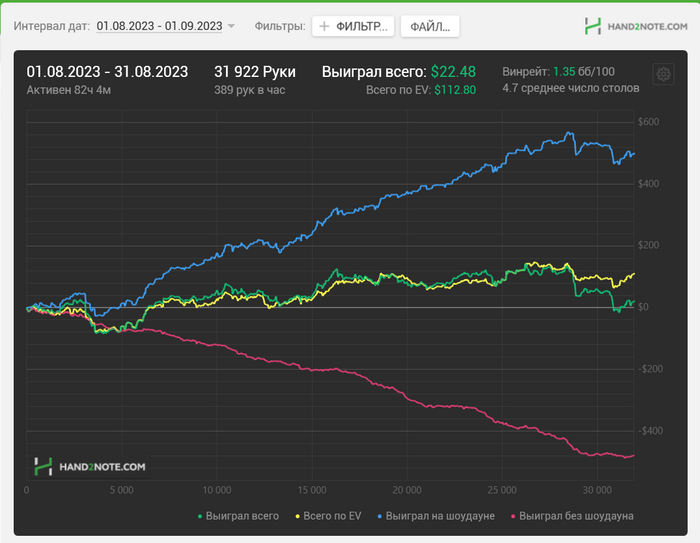
Task: Click the HAND2NOTE.COM text in the top right
Action: 647,27
